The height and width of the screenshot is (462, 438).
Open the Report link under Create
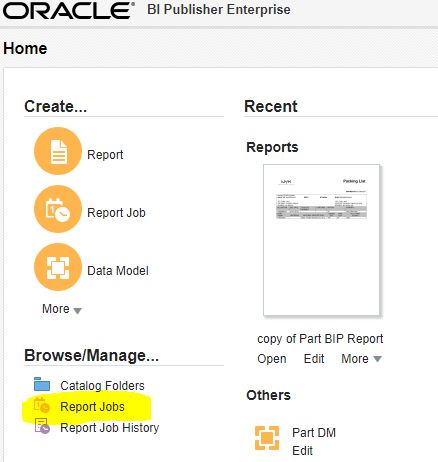click(x=105, y=155)
